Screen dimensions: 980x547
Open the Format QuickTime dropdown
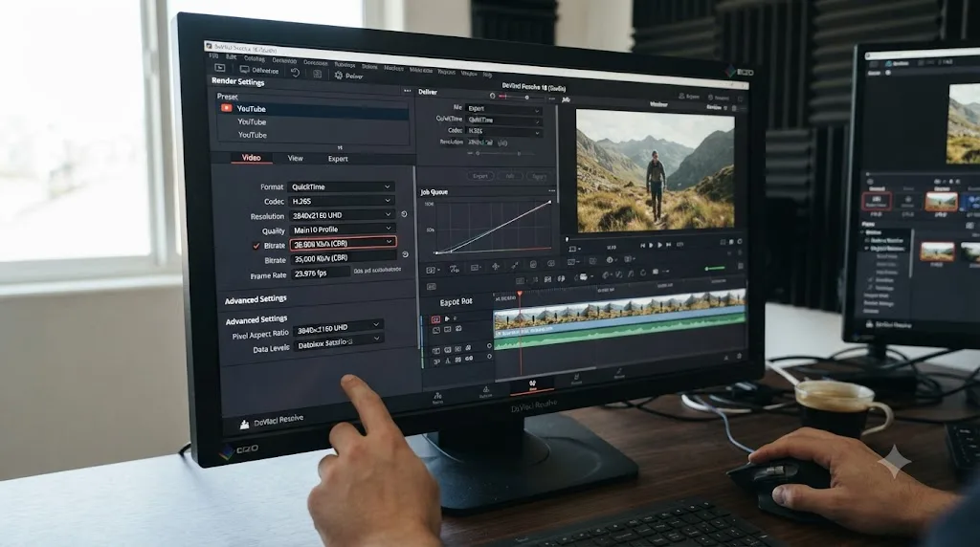pyautogui.click(x=342, y=186)
